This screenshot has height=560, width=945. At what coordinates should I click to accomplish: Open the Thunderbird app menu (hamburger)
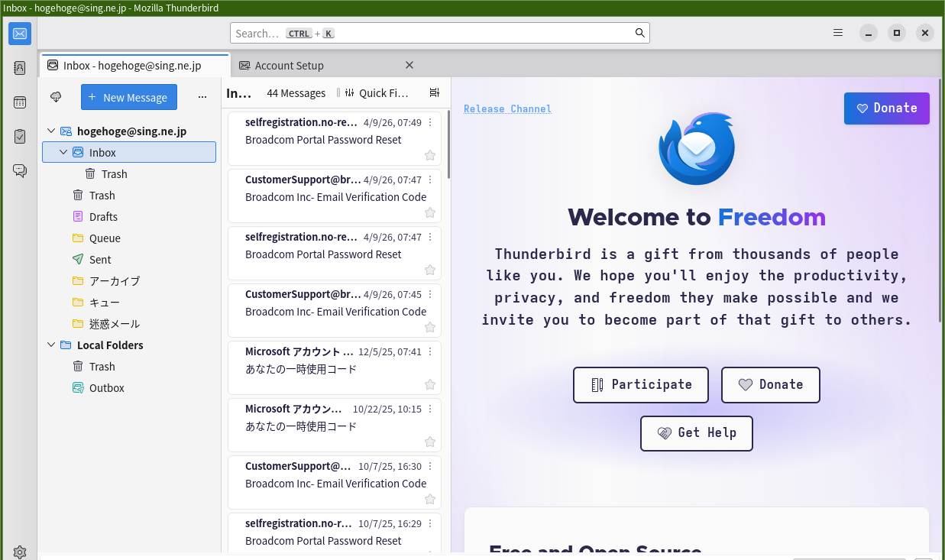pyautogui.click(x=838, y=33)
